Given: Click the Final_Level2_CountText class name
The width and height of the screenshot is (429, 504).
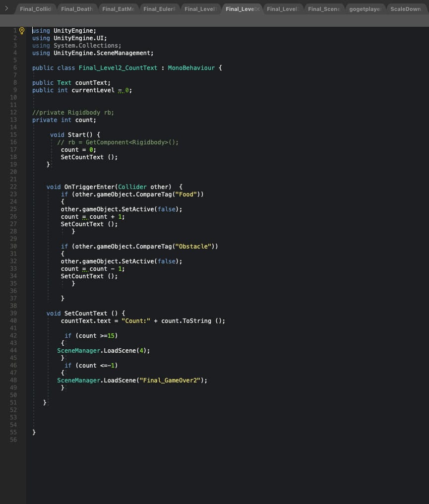Looking at the screenshot, I should coord(118,68).
